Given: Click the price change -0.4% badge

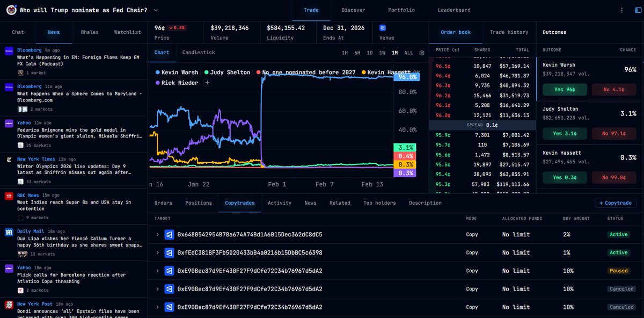Looking at the screenshot, I should click(177, 27).
